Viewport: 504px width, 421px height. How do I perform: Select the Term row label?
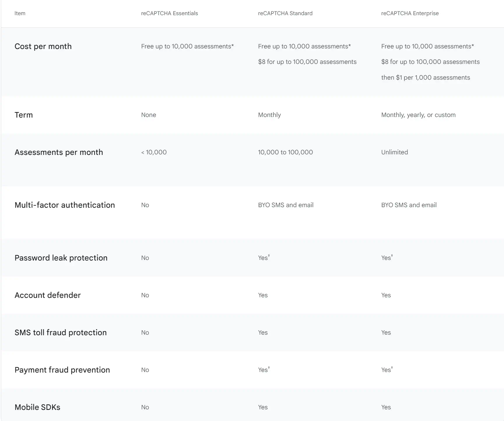pos(24,115)
